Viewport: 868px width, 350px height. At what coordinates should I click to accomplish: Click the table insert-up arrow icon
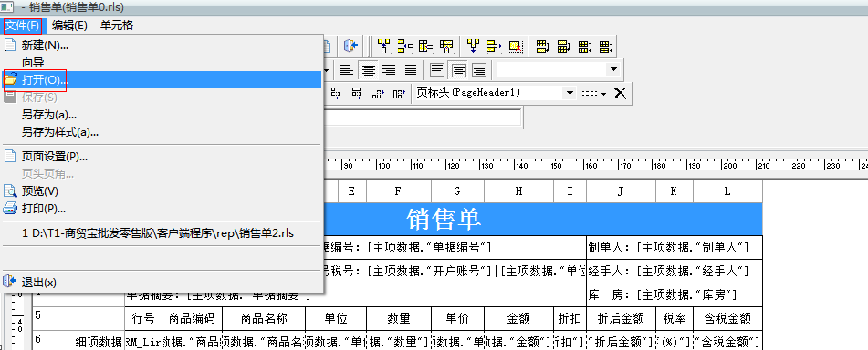pyautogui.click(x=446, y=46)
